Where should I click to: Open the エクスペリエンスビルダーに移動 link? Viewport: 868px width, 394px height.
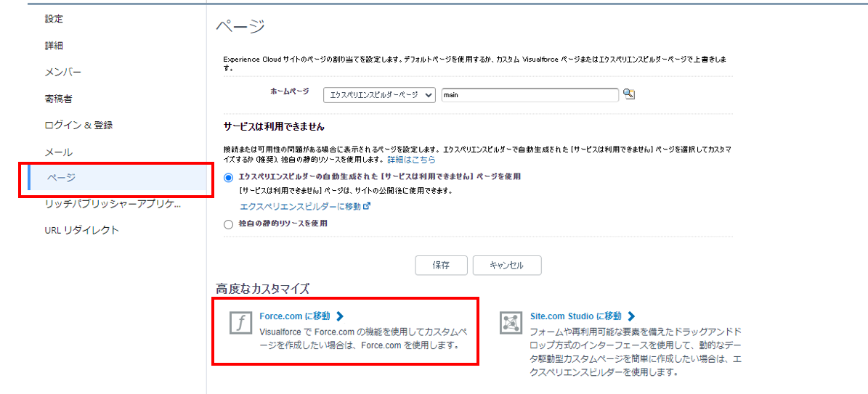coord(301,206)
